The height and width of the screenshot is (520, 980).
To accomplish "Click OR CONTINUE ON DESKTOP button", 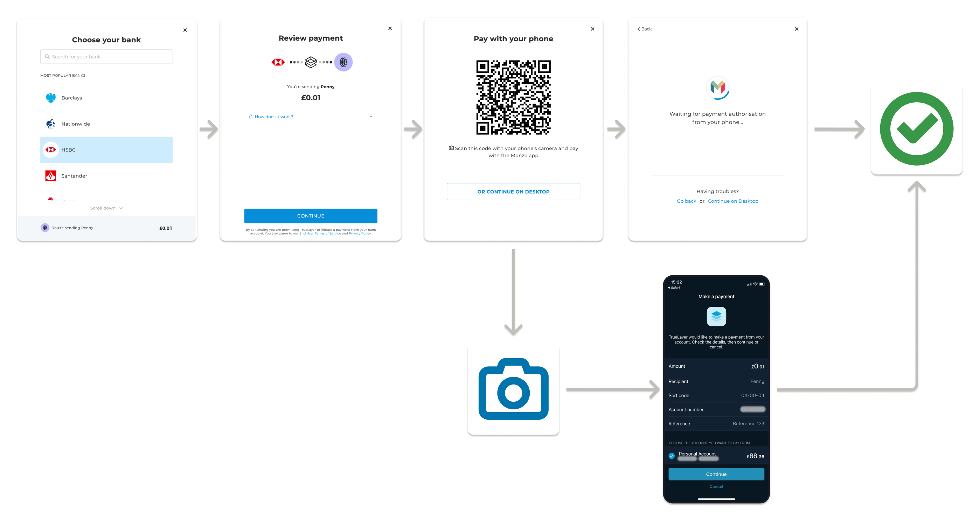I will [x=512, y=191].
